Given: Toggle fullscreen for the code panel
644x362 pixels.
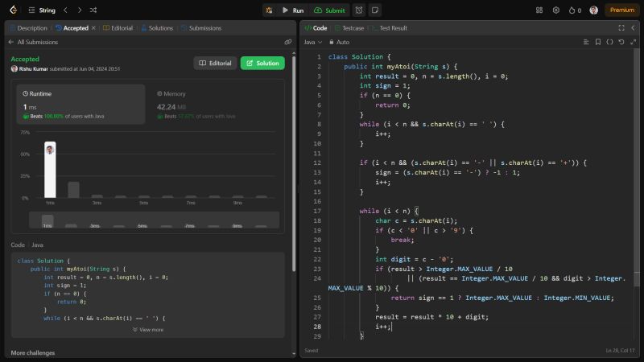Looking at the screenshot, I should click(x=621, y=27).
